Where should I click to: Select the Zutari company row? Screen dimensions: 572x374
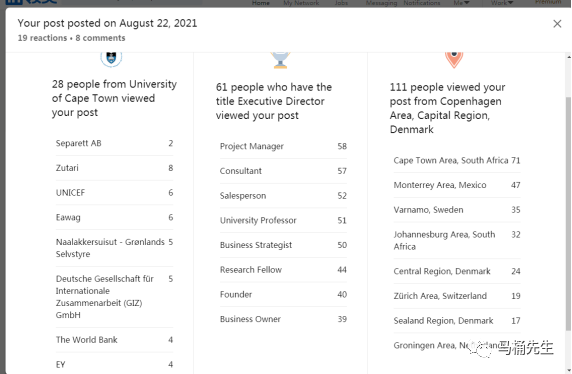pos(114,168)
